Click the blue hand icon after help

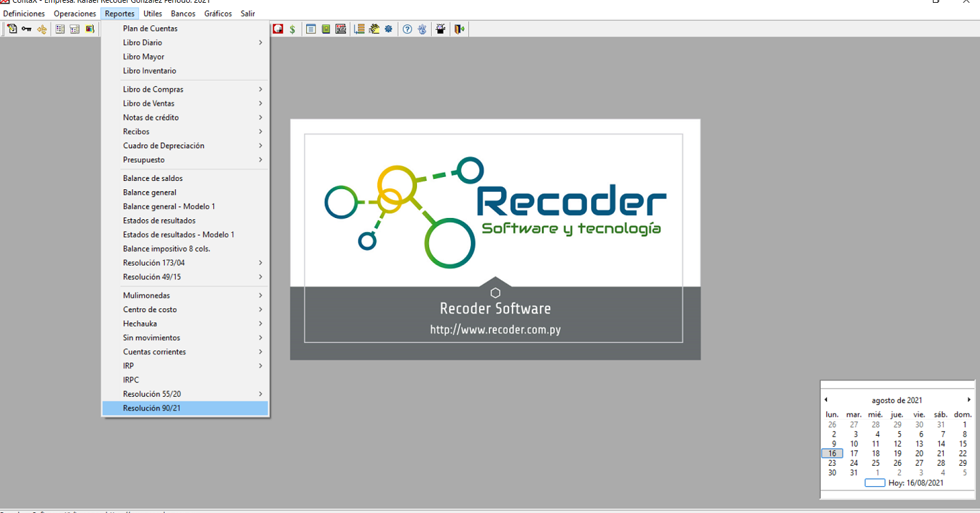click(422, 29)
